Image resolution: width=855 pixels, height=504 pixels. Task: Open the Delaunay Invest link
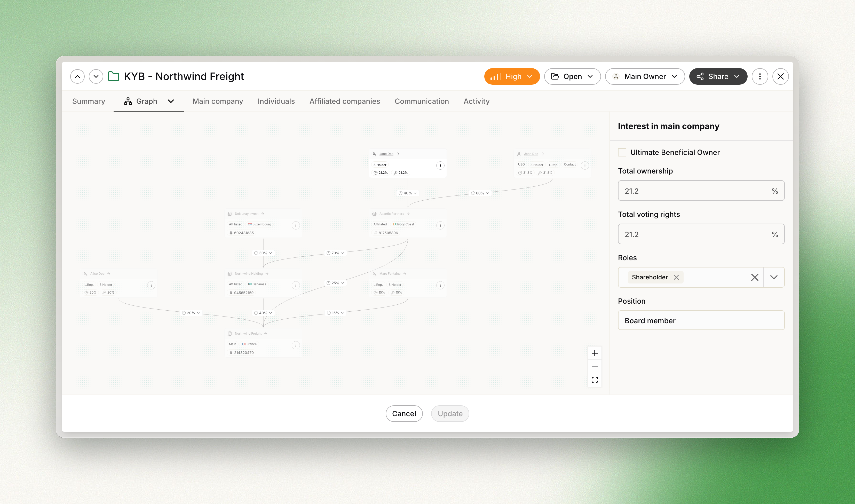pos(247,214)
